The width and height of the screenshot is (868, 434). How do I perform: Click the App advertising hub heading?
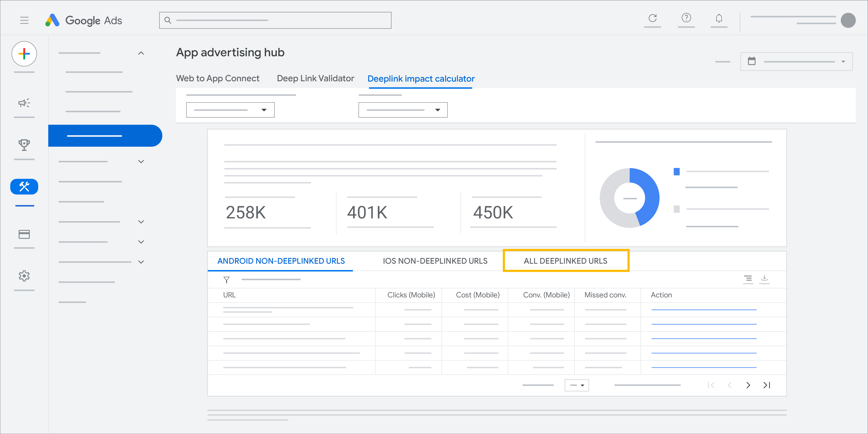click(x=230, y=53)
